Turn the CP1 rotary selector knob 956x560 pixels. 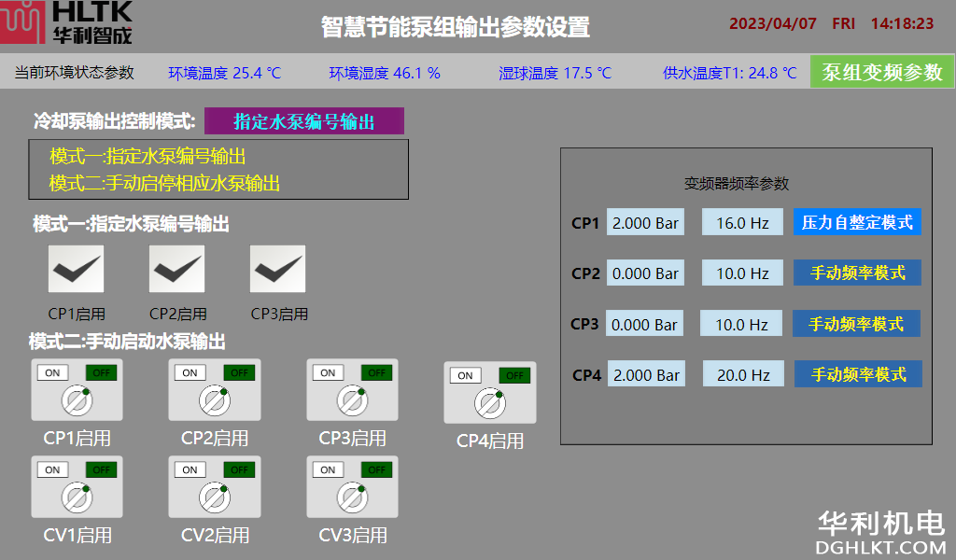[77, 401]
